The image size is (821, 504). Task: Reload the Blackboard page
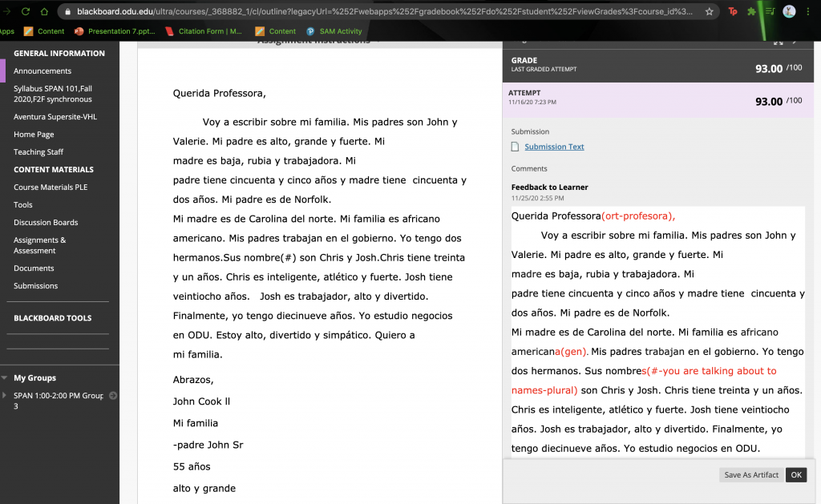tap(25, 11)
